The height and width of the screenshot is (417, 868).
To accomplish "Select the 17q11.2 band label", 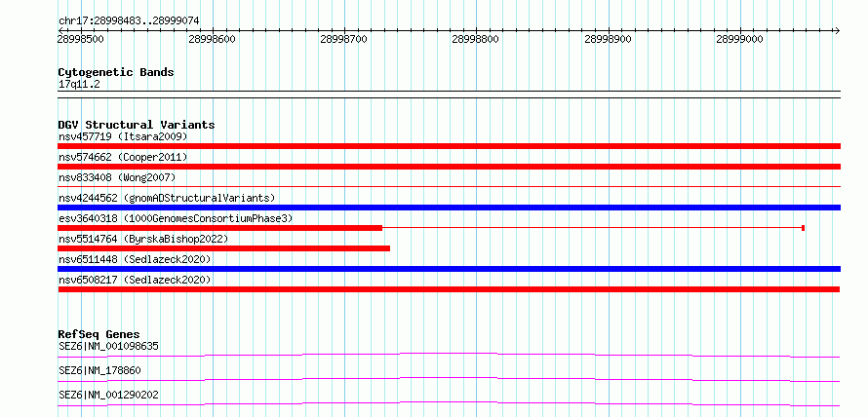I will click(79, 85).
